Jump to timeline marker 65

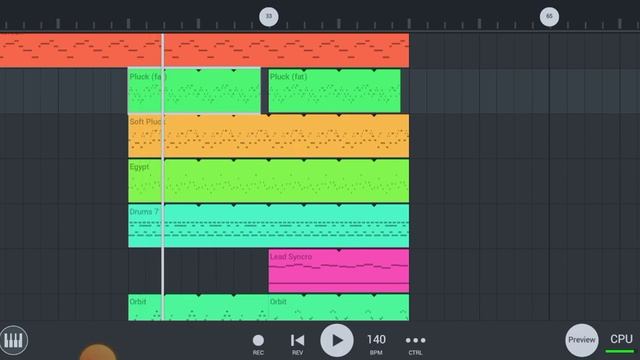tap(549, 17)
